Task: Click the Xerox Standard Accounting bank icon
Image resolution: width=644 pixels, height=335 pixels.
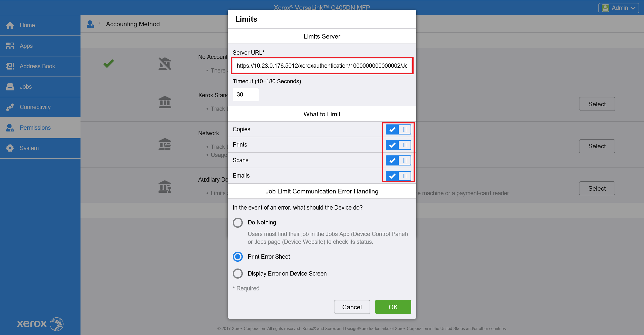Action: tap(165, 102)
